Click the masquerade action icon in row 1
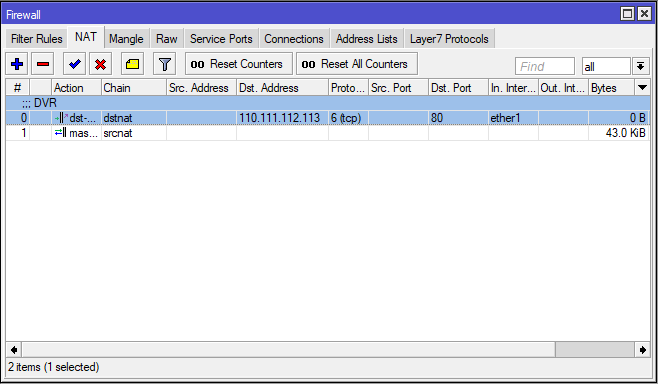The width and height of the screenshot is (658, 384). tap(60, 133)
